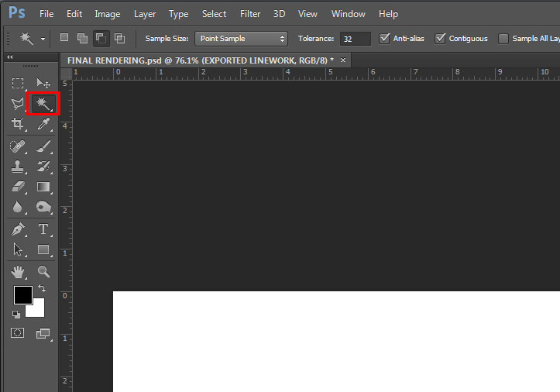Screen dimensions: 560x392
Task: Select the Pen tool
Action: (x=18, y=229)
